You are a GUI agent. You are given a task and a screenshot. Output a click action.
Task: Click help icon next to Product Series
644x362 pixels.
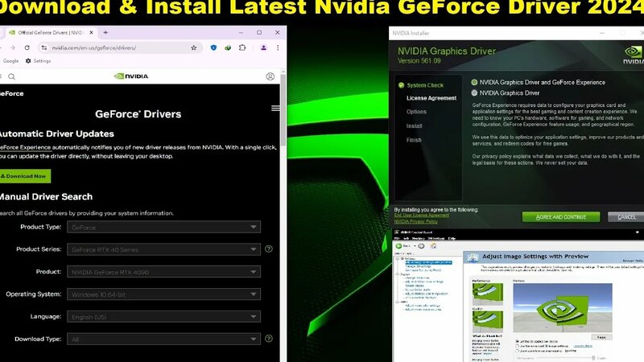pos(269,249)
